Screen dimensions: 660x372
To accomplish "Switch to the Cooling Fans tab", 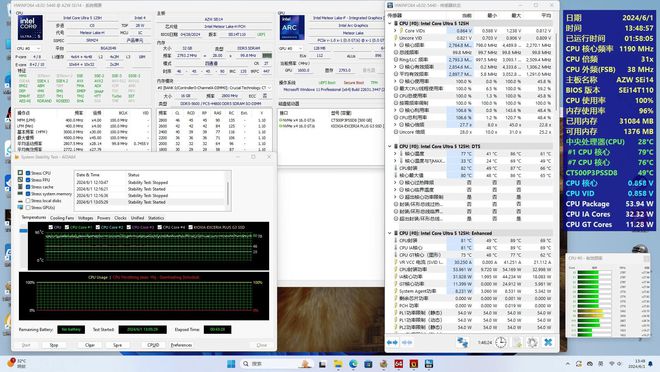I will (62, 218).
